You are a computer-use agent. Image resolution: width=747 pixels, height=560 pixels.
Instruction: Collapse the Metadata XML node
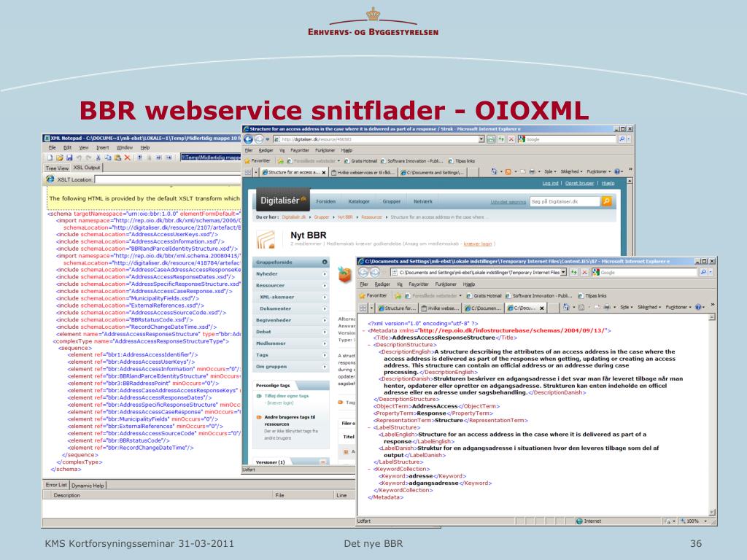[364, 330]
